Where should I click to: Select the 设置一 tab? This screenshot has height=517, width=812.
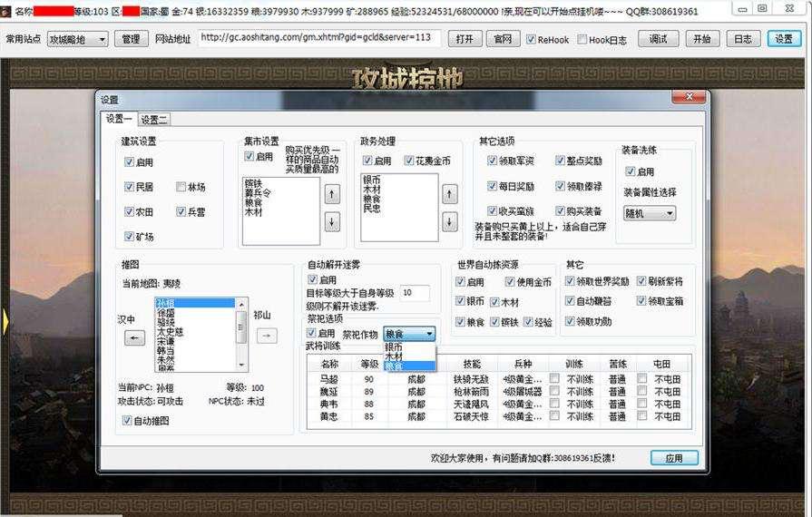point(118,119)
